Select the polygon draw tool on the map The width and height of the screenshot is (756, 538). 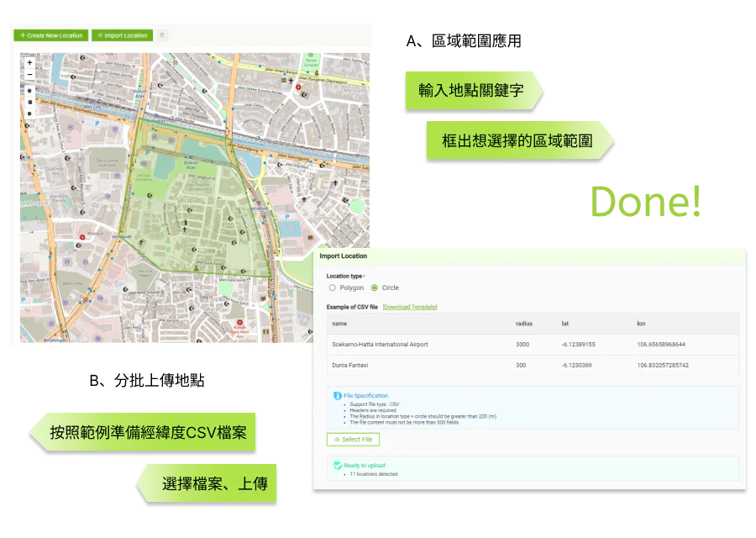coord(30,91)
